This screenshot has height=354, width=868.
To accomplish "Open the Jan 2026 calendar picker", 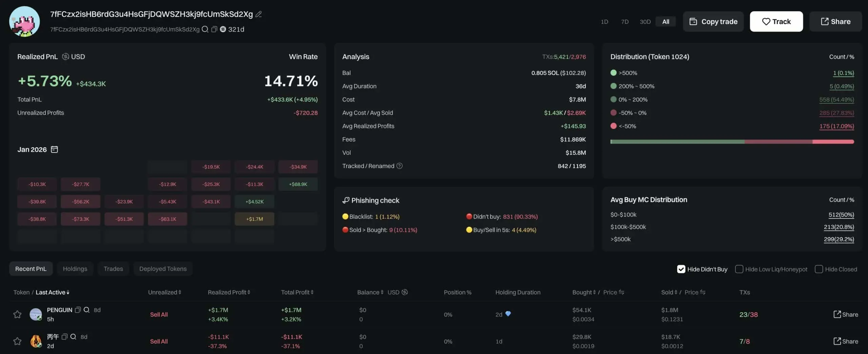I will click(54, 149).
